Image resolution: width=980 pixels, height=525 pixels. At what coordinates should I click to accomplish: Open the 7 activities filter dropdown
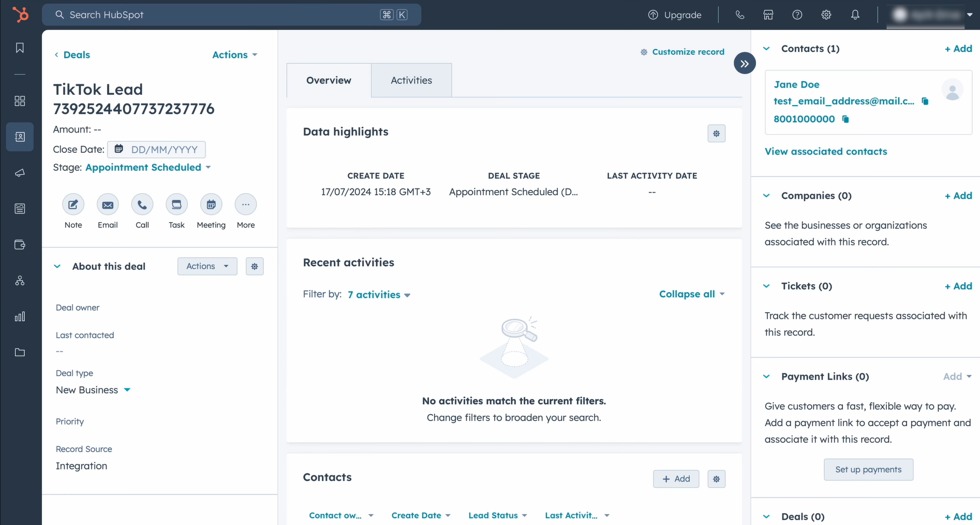pyautogui.click(x=379, y=295)
